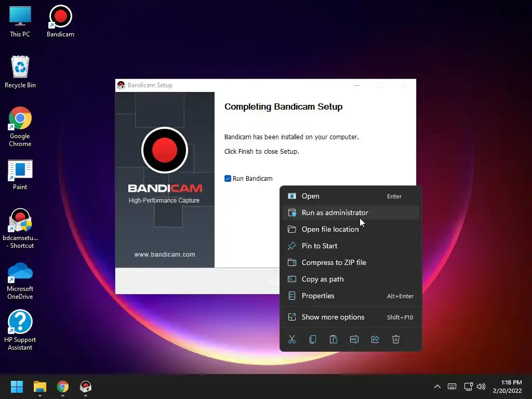Choose Pin to Start
This screenshot has width=532, height=399.
click(351, 246)
